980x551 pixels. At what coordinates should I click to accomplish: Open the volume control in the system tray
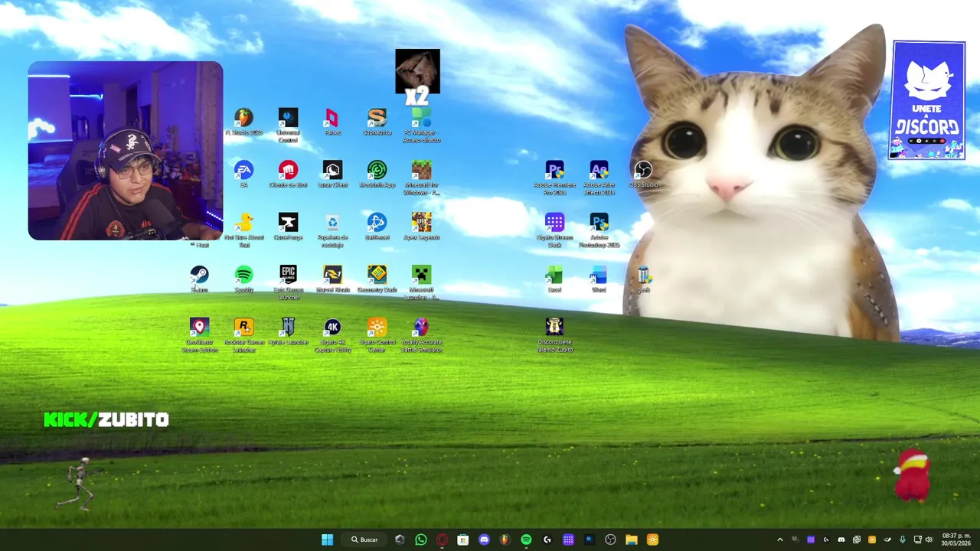[930, 540]
